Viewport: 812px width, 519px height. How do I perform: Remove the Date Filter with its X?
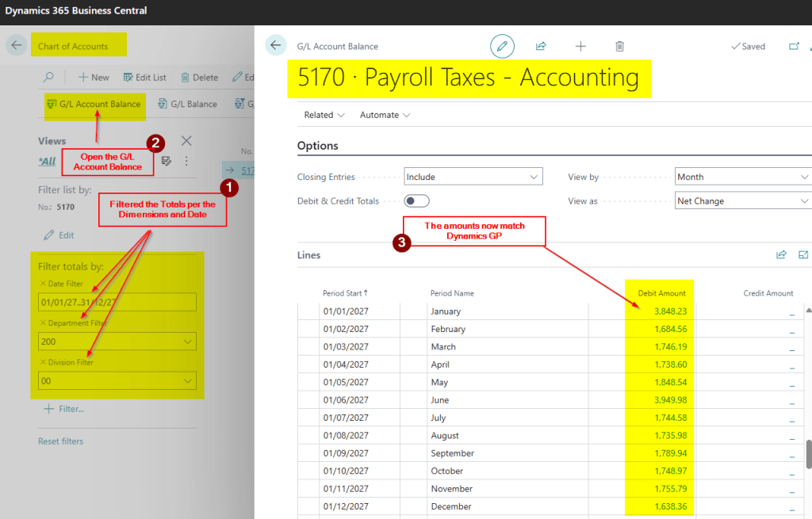[43, 284]
